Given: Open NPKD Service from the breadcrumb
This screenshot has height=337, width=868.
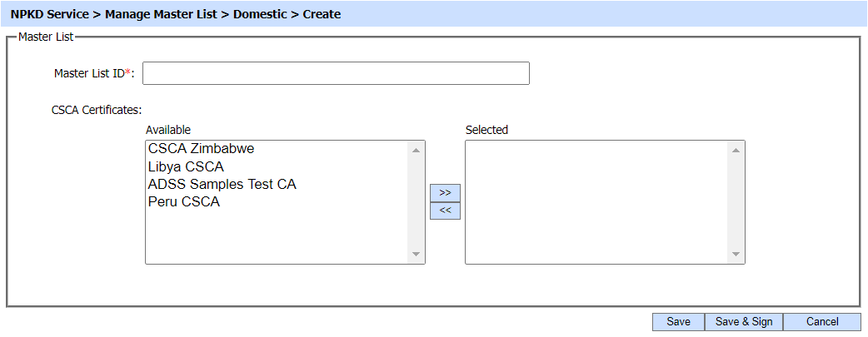Looking at the screenshot, I should click(x=49, y=14).
